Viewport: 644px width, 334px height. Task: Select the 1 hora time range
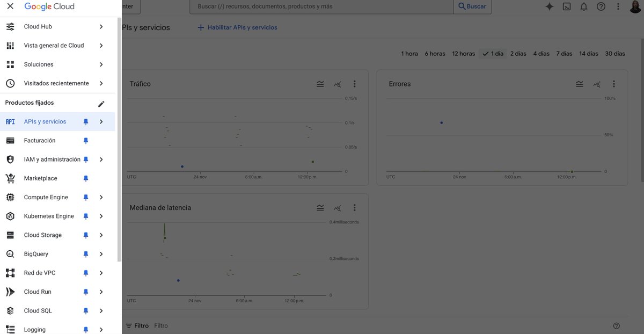pos(409,54)
